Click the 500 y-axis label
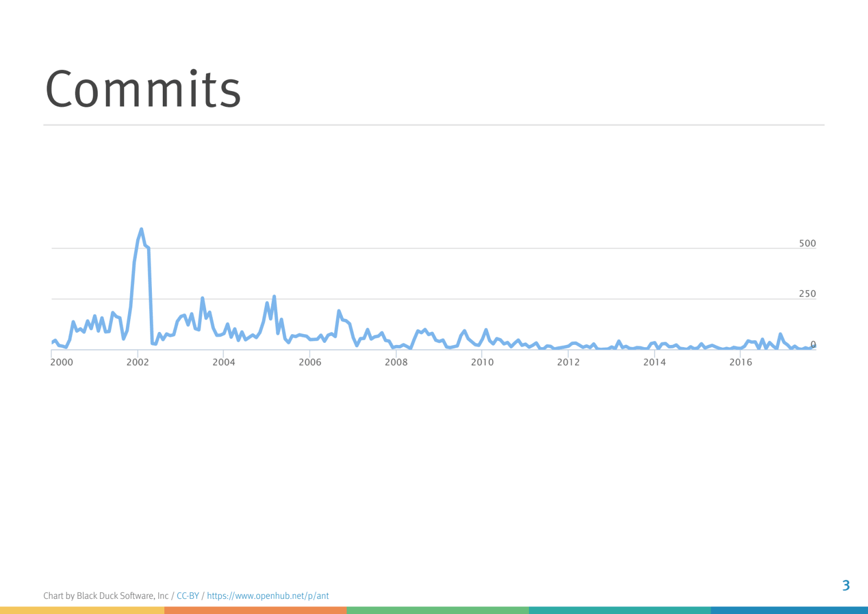Screen dimensions: 868x614 (807, 243)
